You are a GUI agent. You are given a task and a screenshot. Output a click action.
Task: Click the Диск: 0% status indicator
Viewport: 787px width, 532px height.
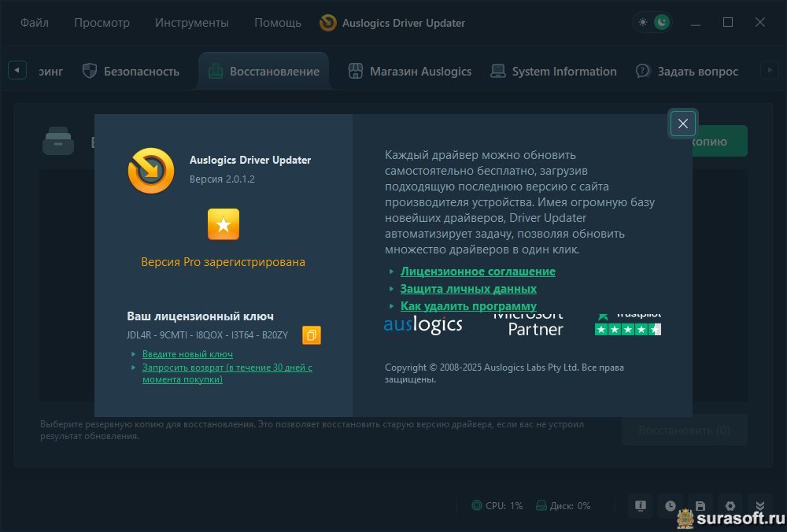click(563, 505)
